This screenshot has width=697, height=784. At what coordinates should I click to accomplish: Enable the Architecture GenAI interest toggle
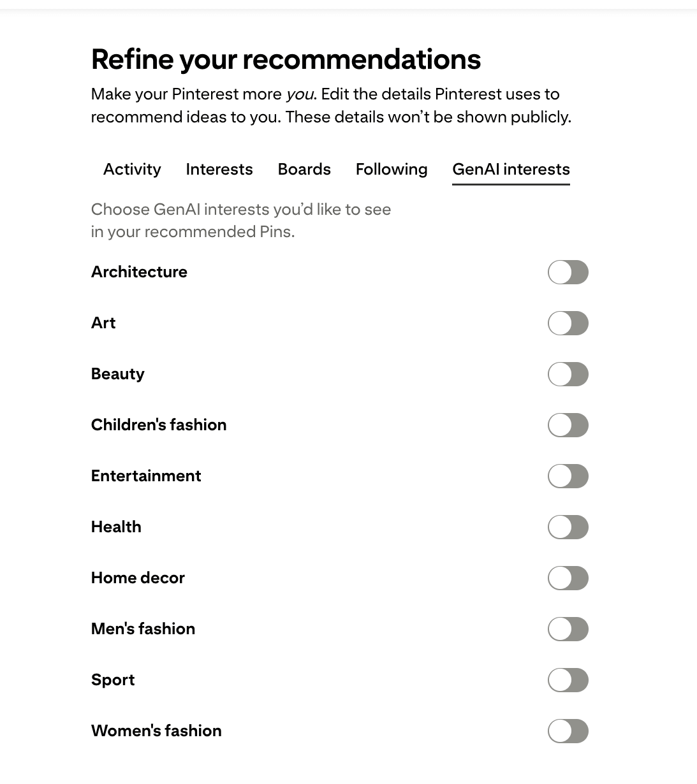click(x=568, y=272)
